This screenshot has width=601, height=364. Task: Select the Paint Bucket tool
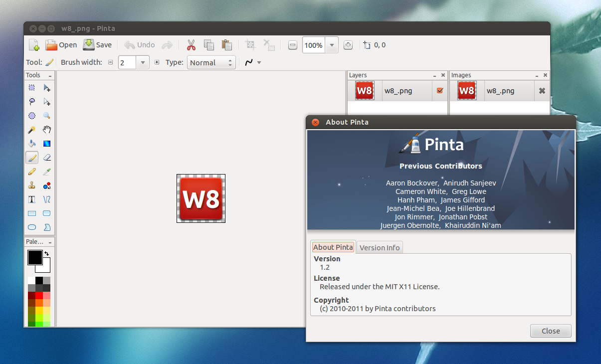click(x=32, y=143)
